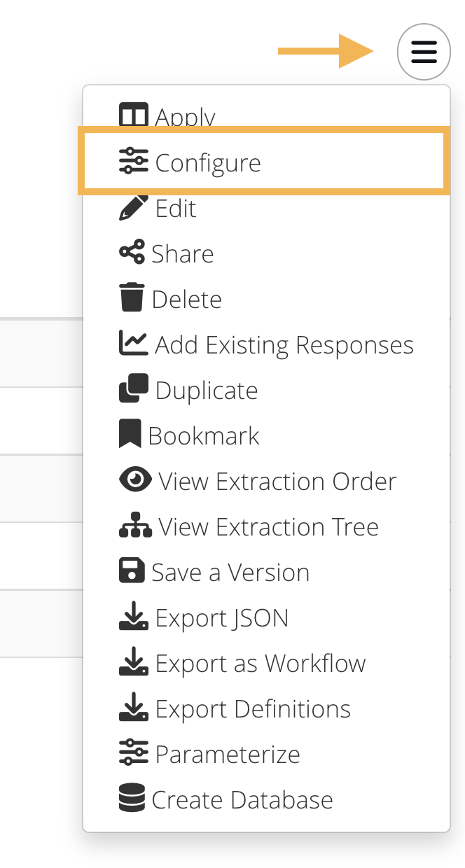
Task: Select Configure from the menu
Action: (208, 162)
